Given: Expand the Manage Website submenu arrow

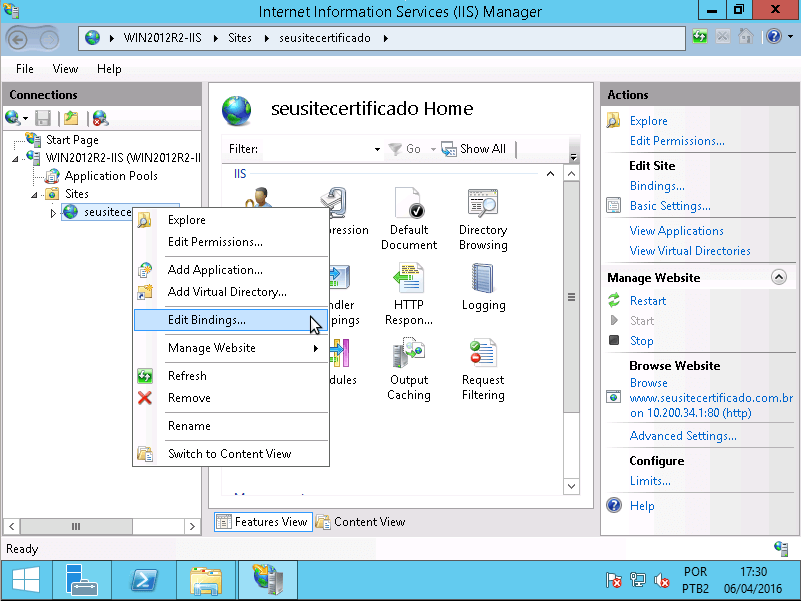Looking at the screenshot, I should pyautogui.click(x=316, y=348).
